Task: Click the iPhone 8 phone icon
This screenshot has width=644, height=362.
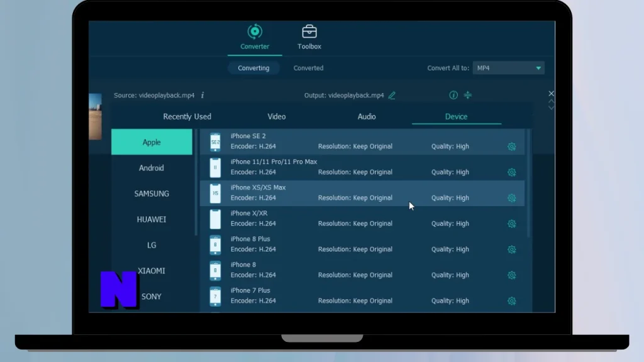Action: click(215, 270)
